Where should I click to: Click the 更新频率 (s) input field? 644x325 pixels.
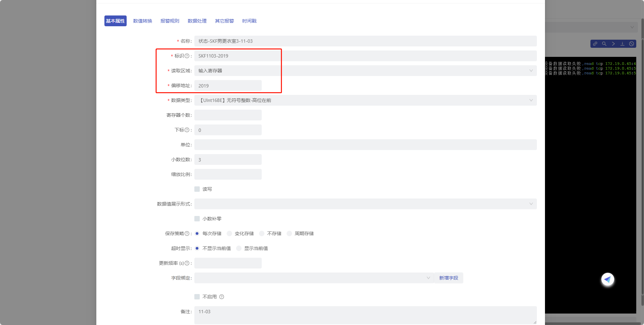(228, 263)
